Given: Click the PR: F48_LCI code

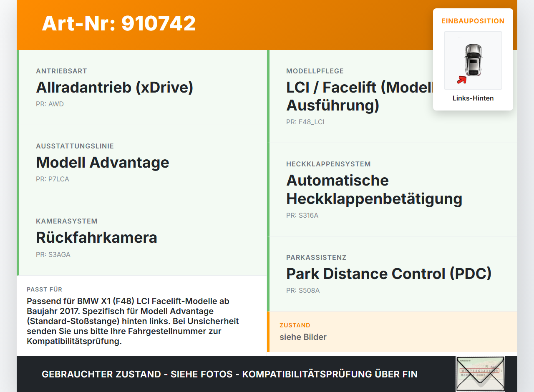Looking at the screenshot, I should click(305, 122).
